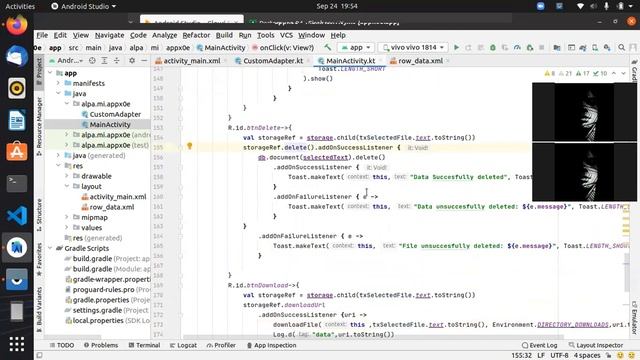
Task: Open the Profile app gauge icon
Action: [517, 47]
